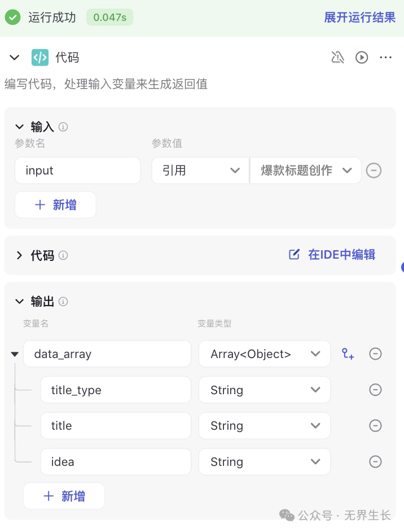Click 新增 button under input parameters

(55, 205)
